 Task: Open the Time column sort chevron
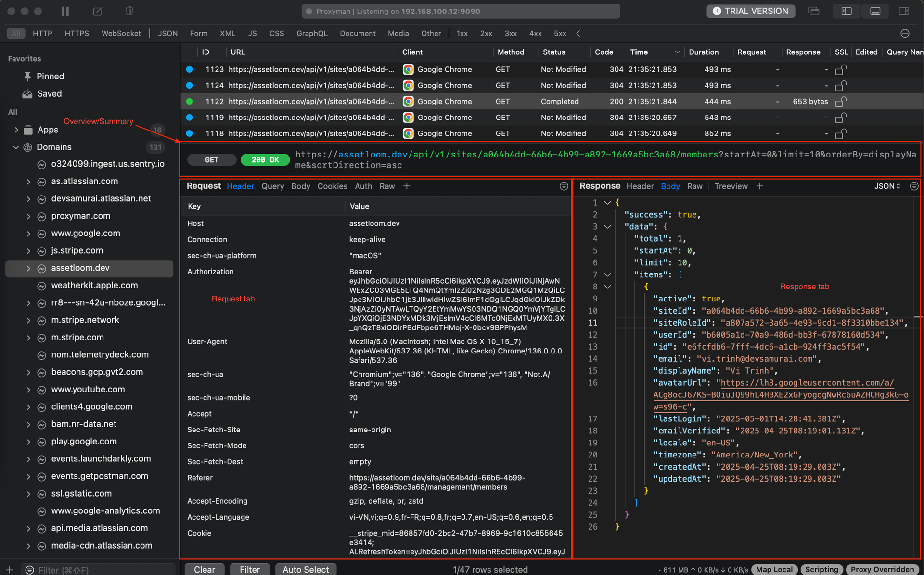(677, 52)
